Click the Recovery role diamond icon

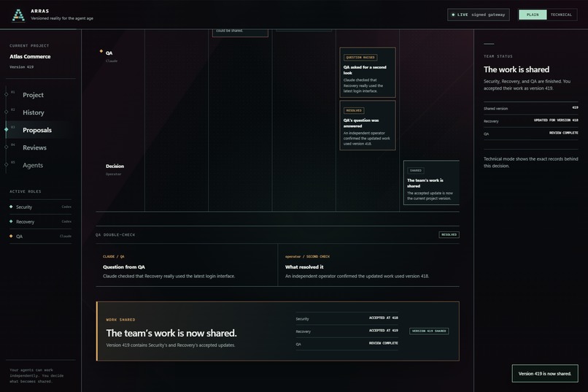(x=11, y=221)
